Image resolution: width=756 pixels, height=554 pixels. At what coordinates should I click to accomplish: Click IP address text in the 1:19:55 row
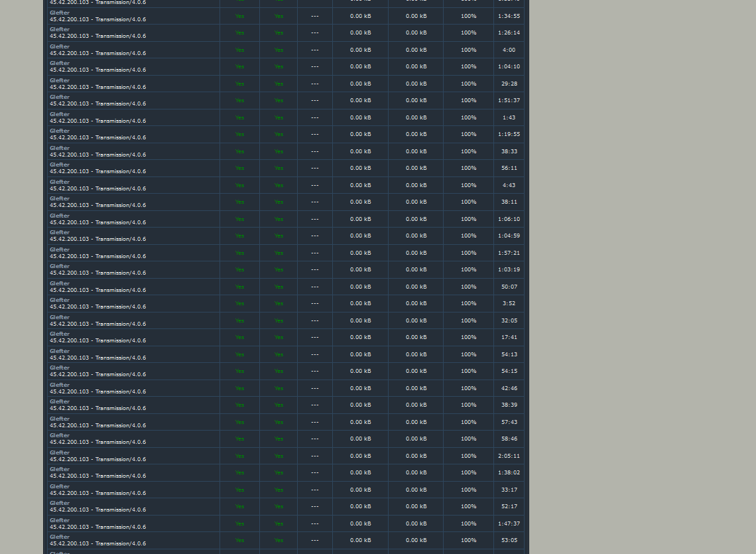[69, 138]
